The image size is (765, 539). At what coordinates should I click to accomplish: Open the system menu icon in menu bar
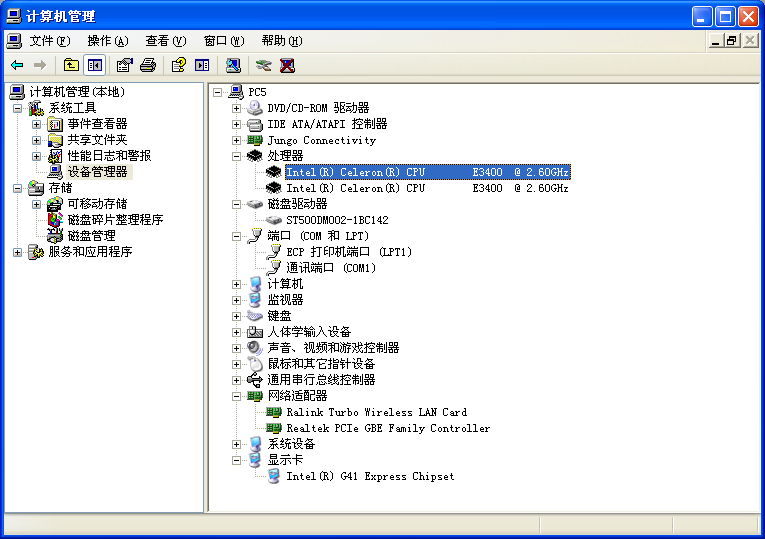pos(14,41)
